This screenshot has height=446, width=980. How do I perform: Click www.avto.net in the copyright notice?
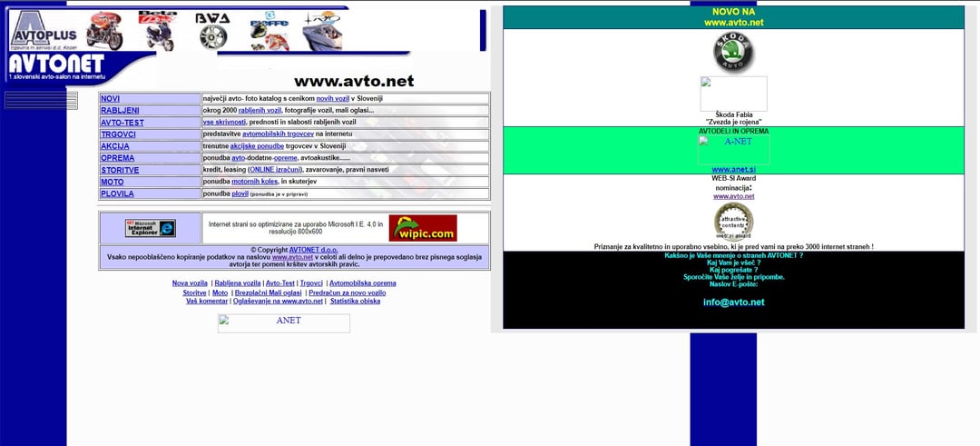click(x=292, y=257)
